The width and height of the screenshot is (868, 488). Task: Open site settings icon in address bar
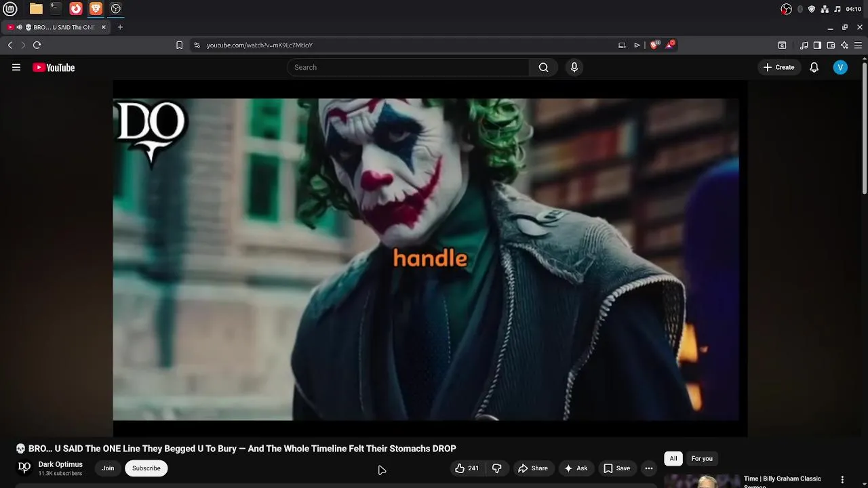(197, 45)
